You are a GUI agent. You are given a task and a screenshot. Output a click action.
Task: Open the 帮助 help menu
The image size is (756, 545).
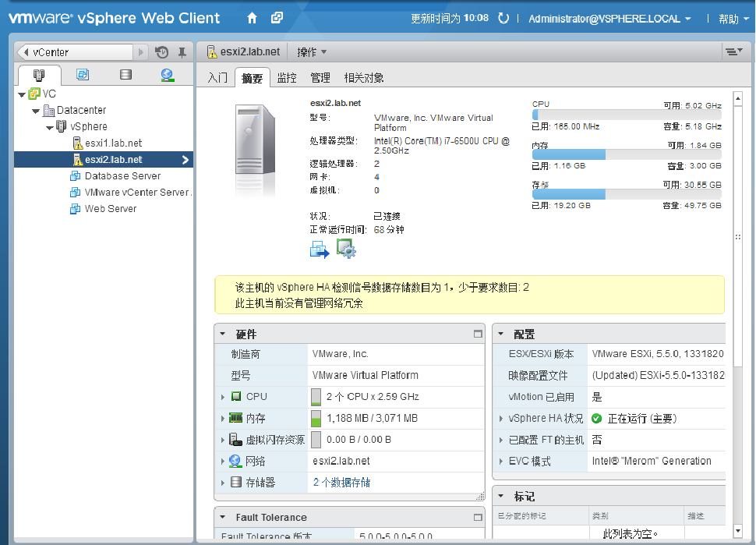[733, 19]
